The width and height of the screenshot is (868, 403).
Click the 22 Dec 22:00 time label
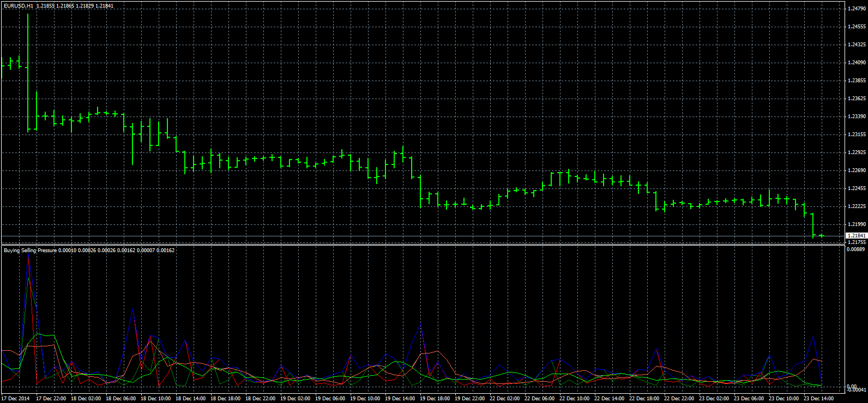click(679, 399)
